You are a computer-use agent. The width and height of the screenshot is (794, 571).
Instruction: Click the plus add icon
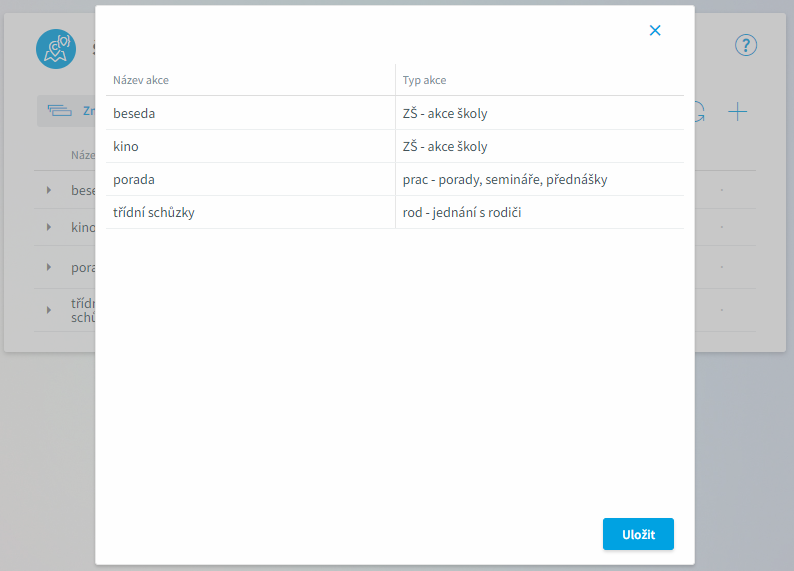pyautogui.click(x=737, y=112)
